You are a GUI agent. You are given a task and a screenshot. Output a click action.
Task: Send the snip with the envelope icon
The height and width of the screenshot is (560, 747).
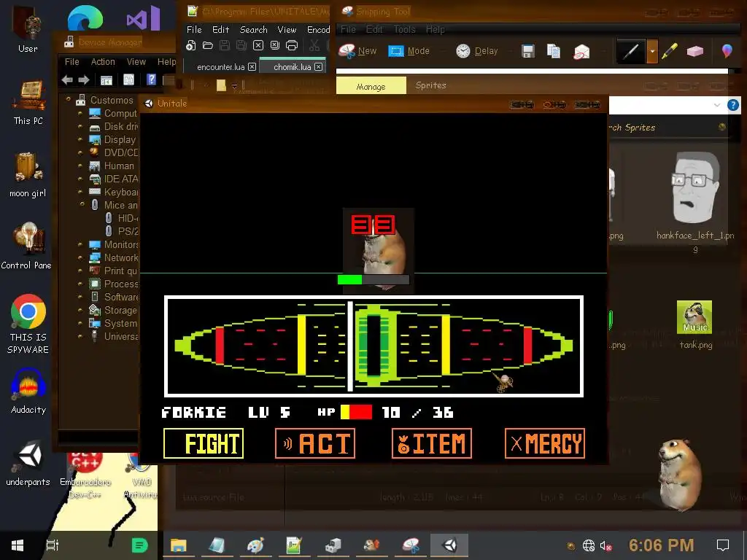581,51
